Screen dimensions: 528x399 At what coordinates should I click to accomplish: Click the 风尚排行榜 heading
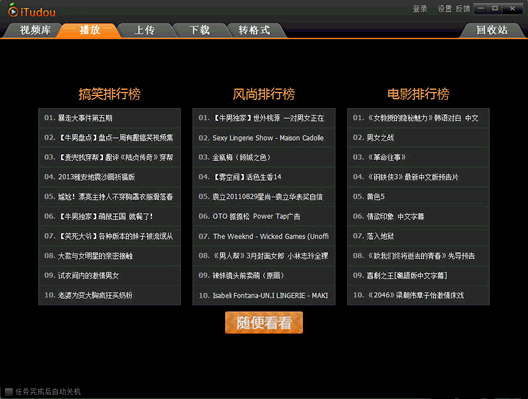pos(264,94)
